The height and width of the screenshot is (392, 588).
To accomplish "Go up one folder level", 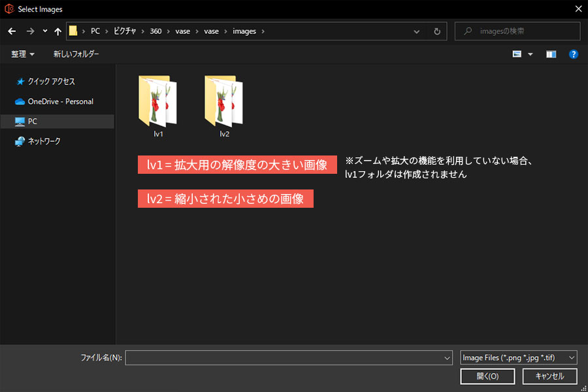I will coord(58,31).
